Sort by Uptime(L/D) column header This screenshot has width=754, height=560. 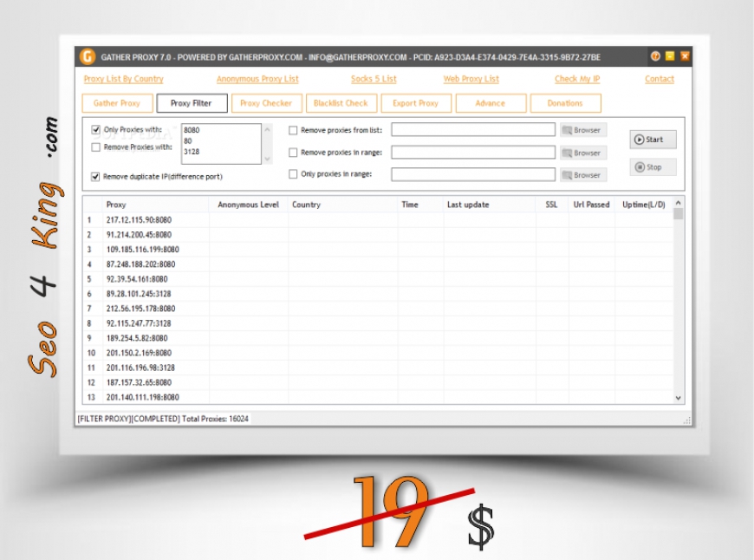(x=644, y=205)
